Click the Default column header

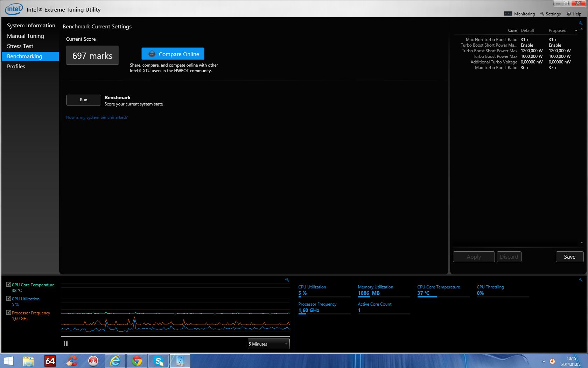pyautogui.click(x=527, y=30)
